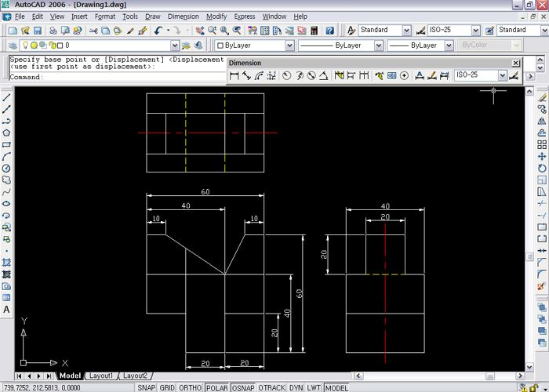Close the Dimension floating toolbar
The height and width of the screenshot is (392, 549).
(516, 63)
